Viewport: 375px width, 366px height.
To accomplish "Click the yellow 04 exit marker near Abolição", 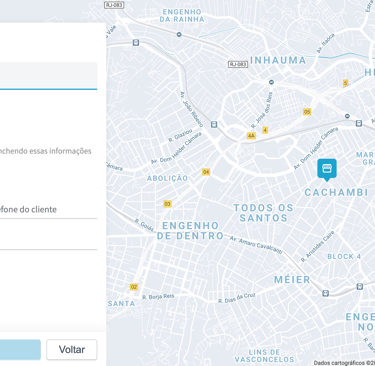I will (206, 172).
